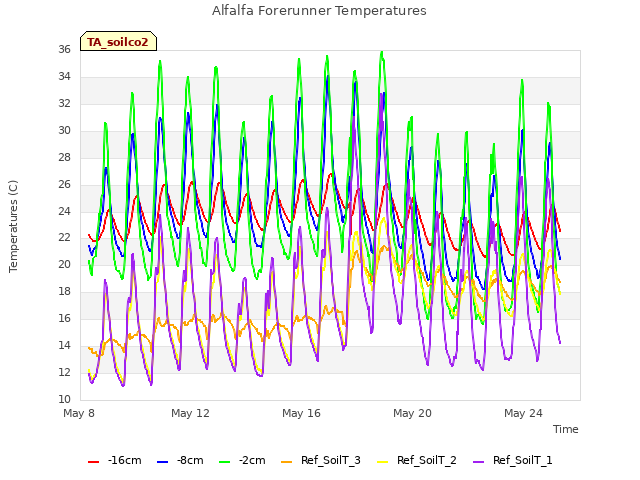Toggle the -8cm series legend label

(190, 460)
